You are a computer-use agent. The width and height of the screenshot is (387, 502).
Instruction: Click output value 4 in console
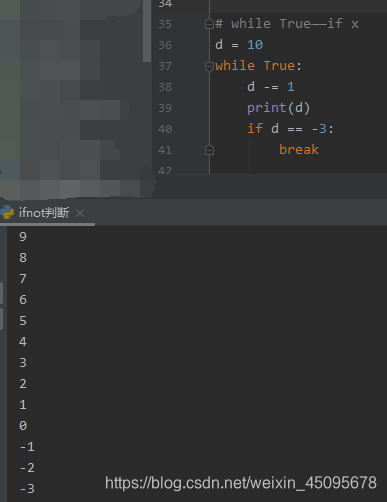[23, 342]
